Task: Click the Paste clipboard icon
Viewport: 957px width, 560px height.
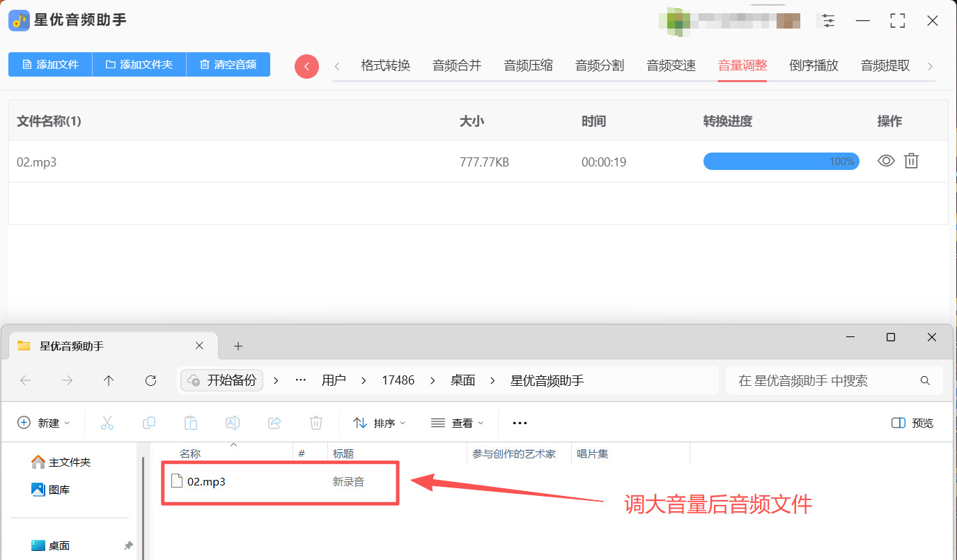Action: pos(190,423)
